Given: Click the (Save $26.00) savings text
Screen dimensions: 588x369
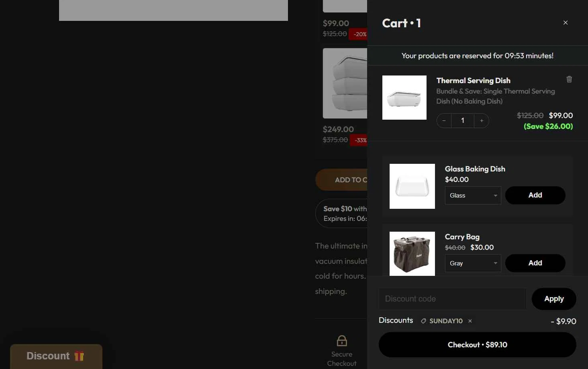Looking at the screenshot, I should 548,126.
